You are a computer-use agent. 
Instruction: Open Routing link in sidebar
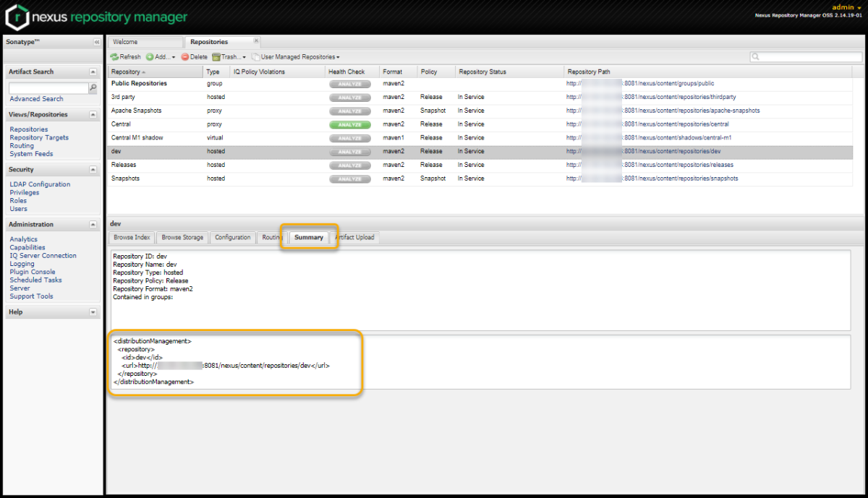(22, 145)
